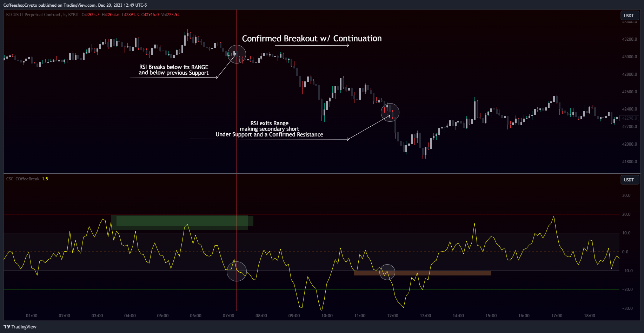Click the 10.0 indicator axis label
Viewport: 644px width, 333px height.
[626, 233]
